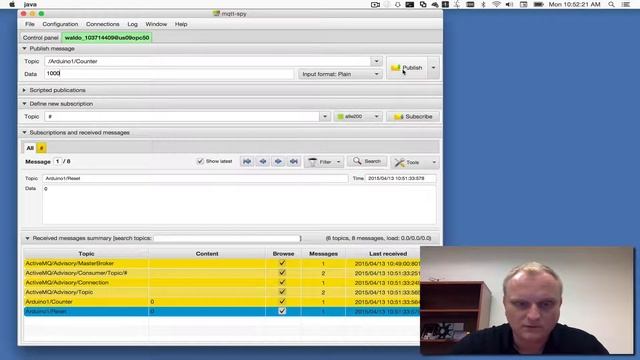Select the ActiveMQ/Advisory/MasterBroker row
The height and width of the screenshot is (360, 640).
[x=222, y=263]
